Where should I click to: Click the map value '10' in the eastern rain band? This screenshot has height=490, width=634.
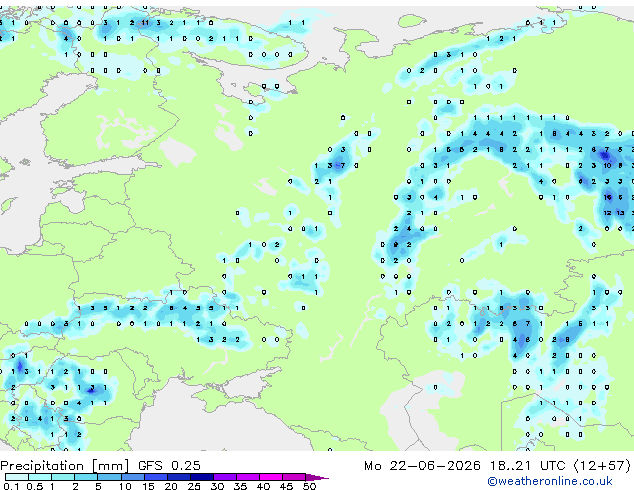[x=607, y=165]
